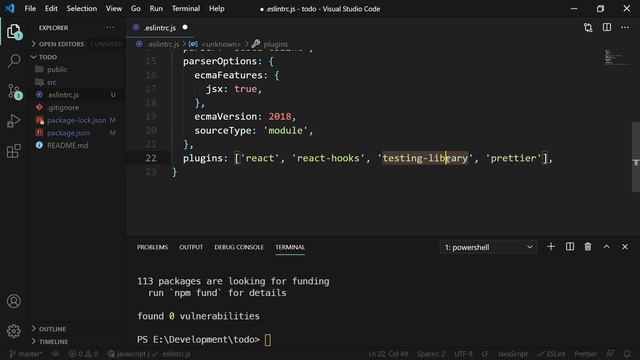Click the master branch indicator in status bar
This screenshot has width=640, height=360.
click(x=26, y=354)
